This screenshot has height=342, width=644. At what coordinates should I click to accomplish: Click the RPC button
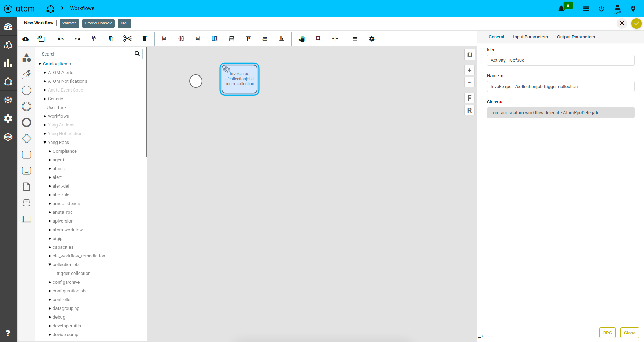[607, 333]
